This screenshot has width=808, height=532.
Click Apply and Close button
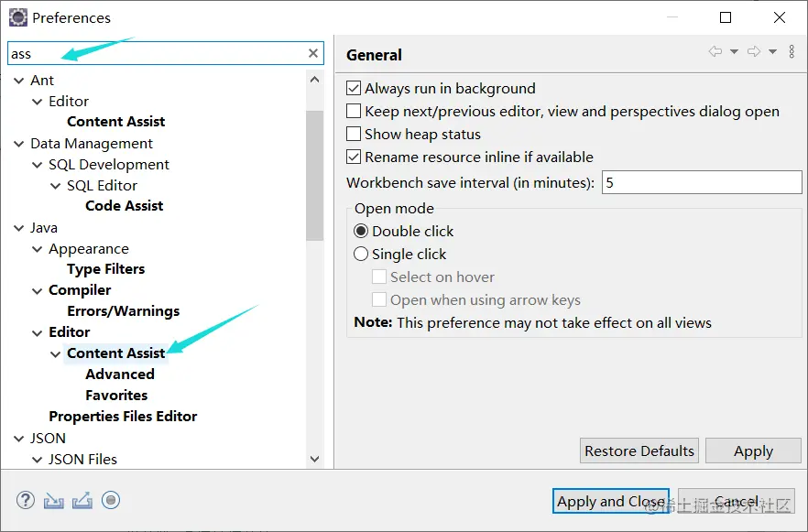pyautogui.click(x=611, y=501)
